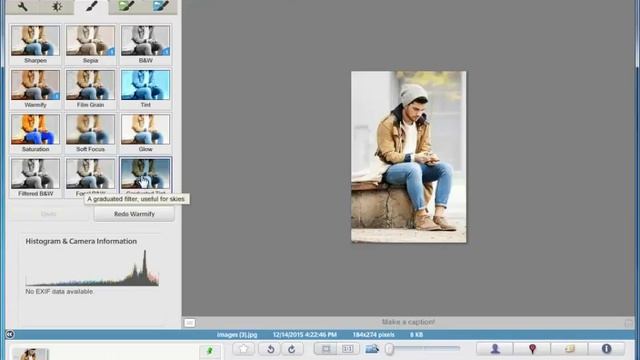
Task: Click the Histogram & Camera Information heading
Action: click(81, 241)
